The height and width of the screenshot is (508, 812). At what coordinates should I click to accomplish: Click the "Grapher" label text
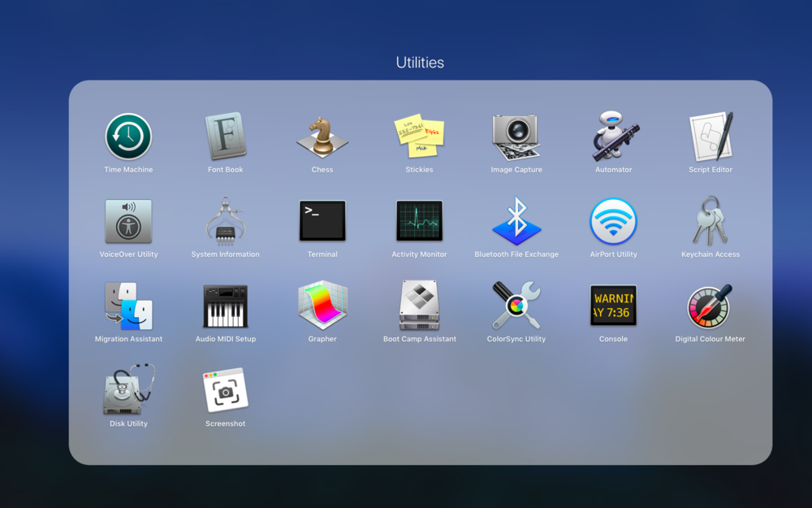coord(322,339)
